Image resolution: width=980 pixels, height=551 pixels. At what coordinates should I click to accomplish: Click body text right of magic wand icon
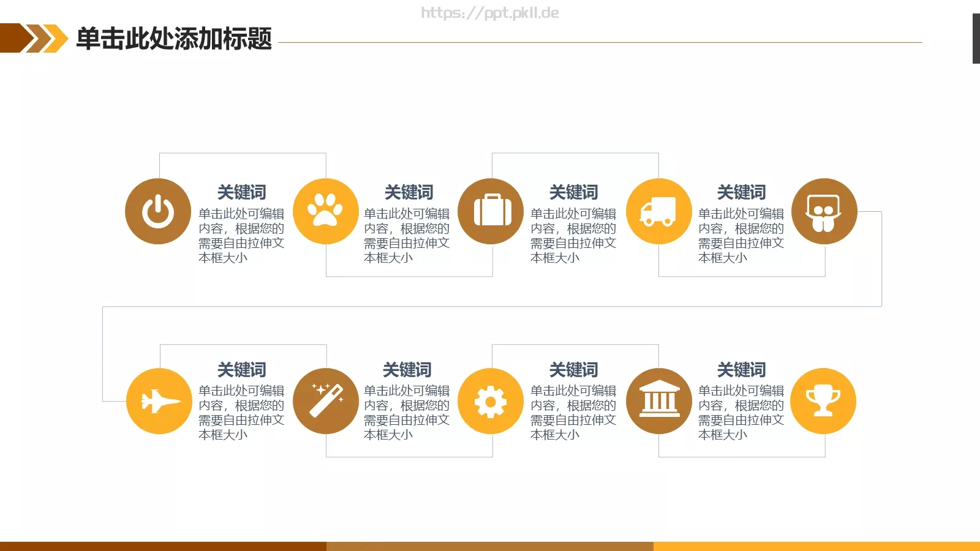pyautogui.click(x=407, y=413)
